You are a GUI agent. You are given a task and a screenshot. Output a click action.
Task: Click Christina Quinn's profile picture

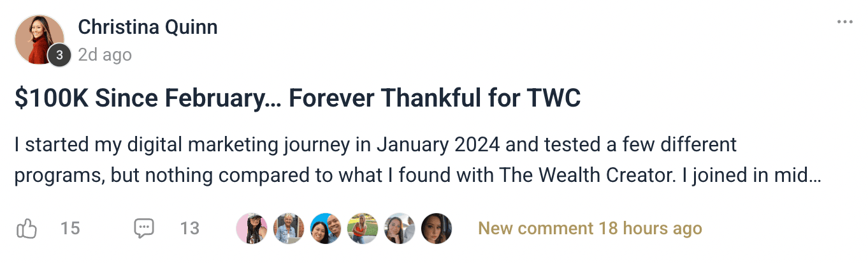pos(37,37)
